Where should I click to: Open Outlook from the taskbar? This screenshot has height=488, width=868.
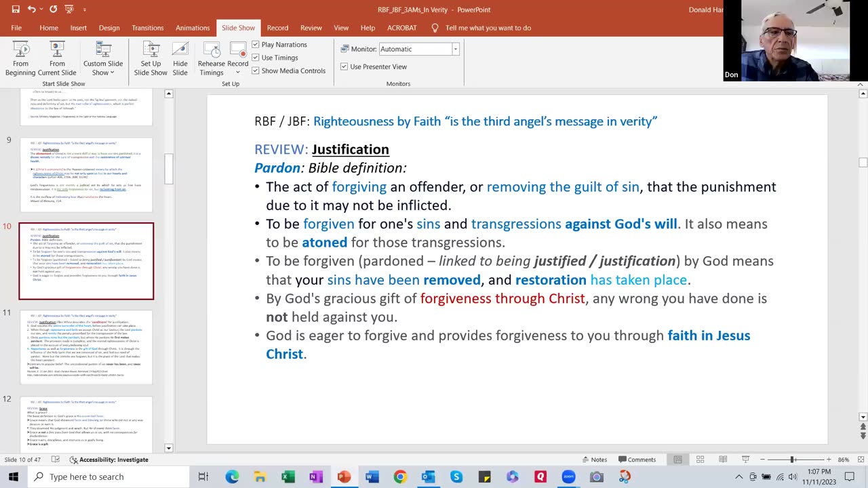point(428,476)
